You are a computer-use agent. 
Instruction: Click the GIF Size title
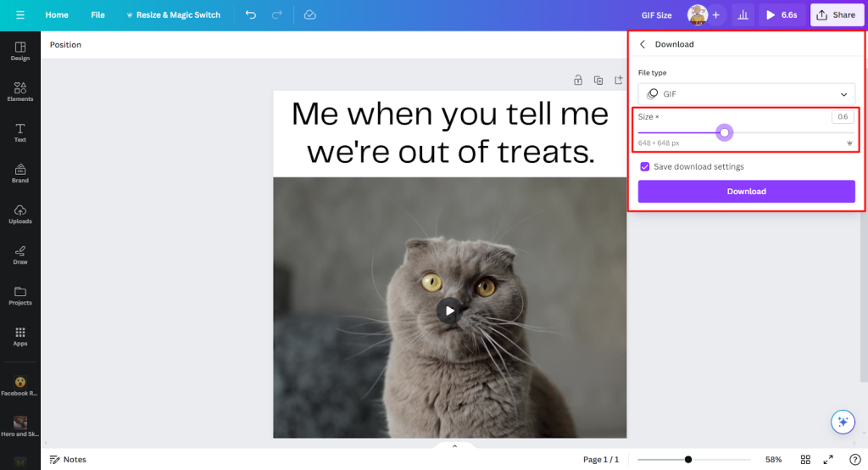(657, 15)
